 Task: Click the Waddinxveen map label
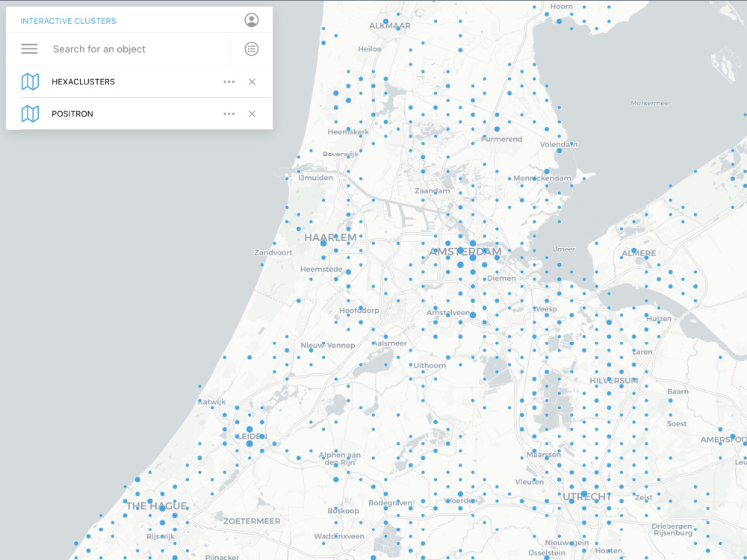[x=339, y=536]
